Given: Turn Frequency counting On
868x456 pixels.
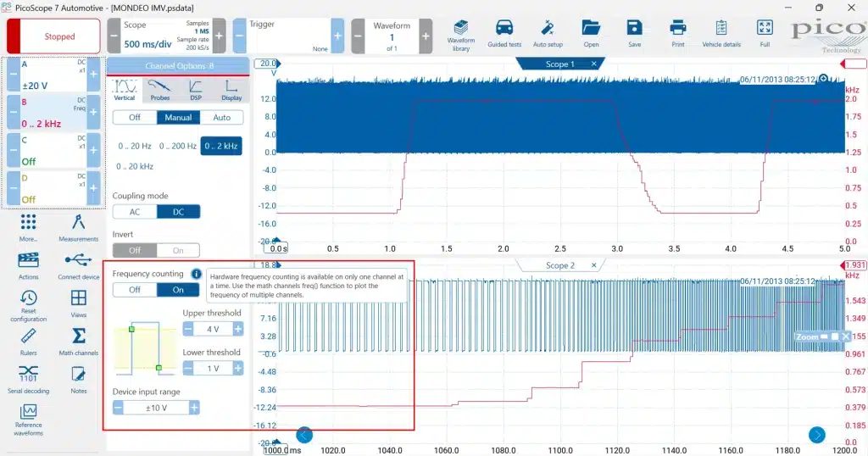Looking at the screenshot, I should (x=178, y=290).
